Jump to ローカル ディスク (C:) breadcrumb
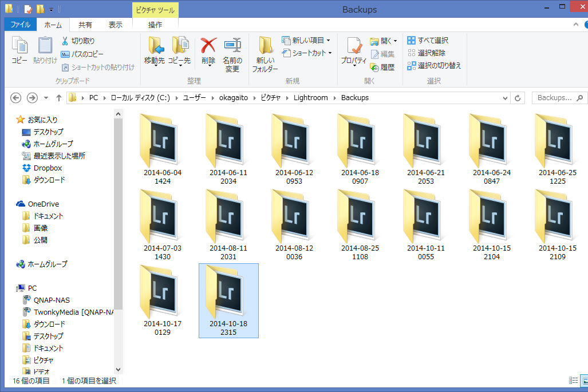 pos(140,98)
